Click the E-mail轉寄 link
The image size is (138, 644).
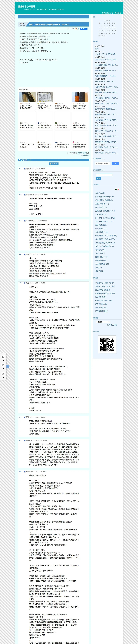[x=85, y=155]
